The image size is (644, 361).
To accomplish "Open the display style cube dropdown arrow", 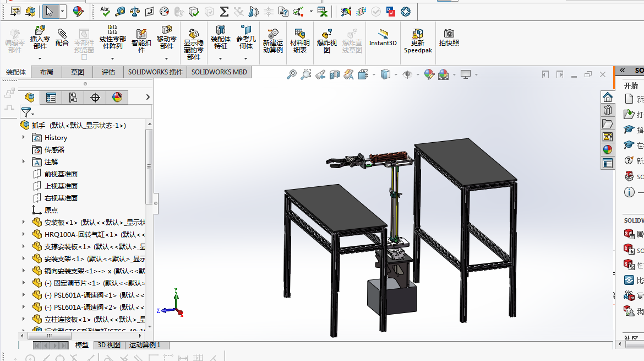I will (x=396, y=75).
